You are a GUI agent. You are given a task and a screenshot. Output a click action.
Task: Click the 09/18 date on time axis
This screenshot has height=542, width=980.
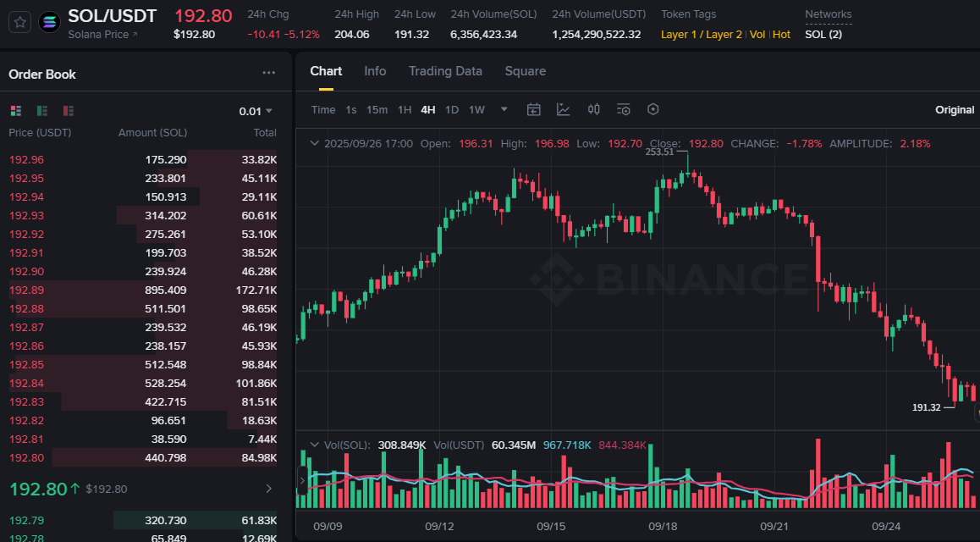[x=663, y=527]
